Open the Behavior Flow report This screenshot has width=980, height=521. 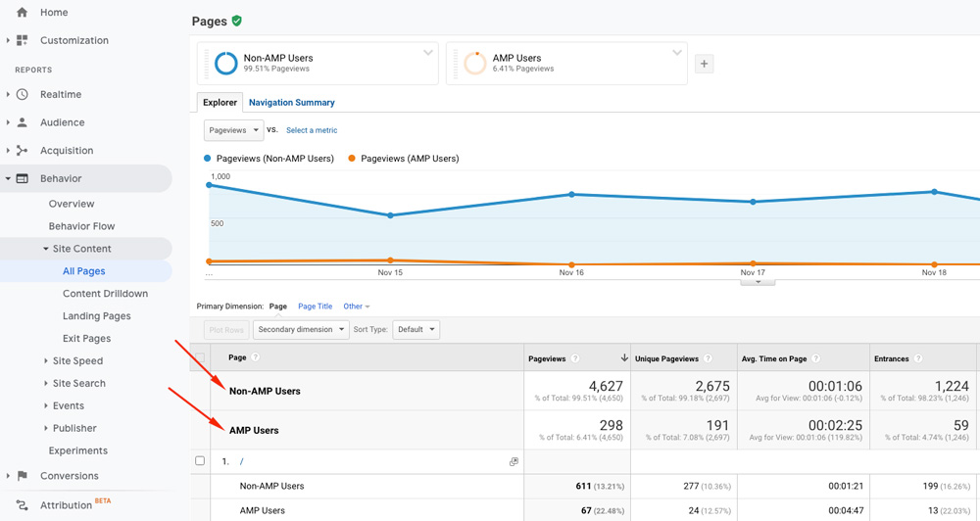click(x=82, y=226)
